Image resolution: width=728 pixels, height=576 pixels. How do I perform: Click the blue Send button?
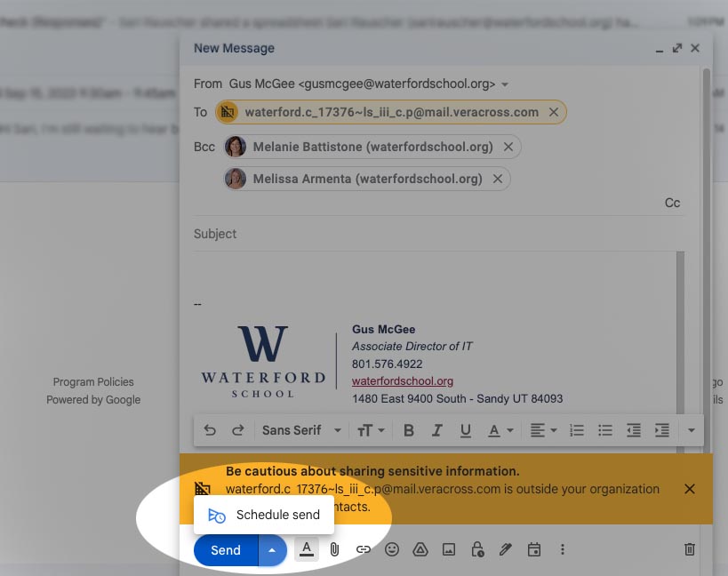point(226,550)
